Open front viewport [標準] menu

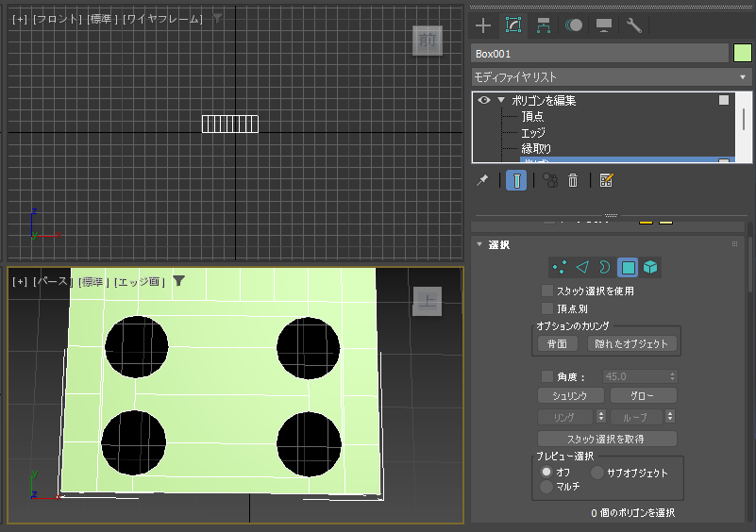point(103,19)
